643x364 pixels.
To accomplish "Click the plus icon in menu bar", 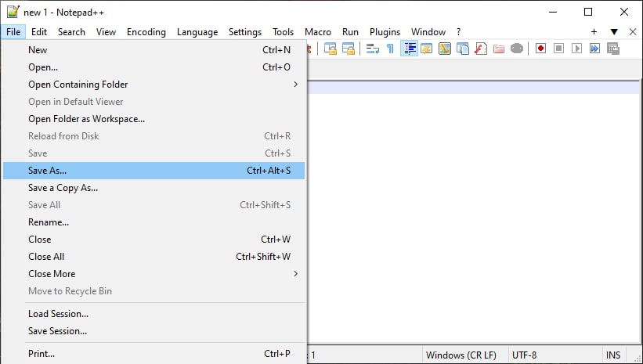I will pyautogui.click(x=594, y=32).
